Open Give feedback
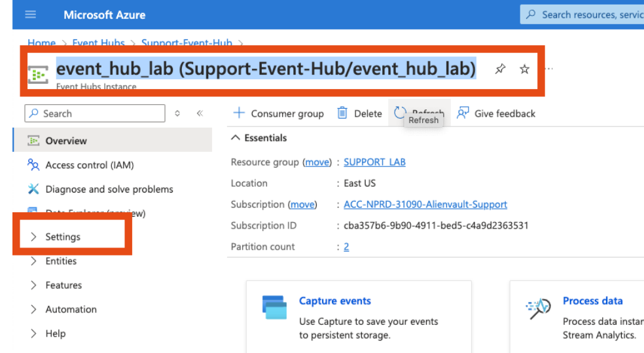644x353 pixels. (x=495, y=113)
